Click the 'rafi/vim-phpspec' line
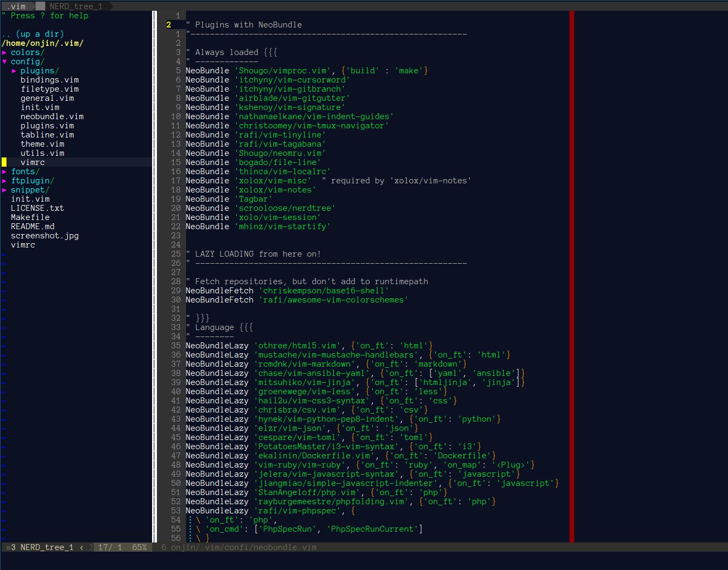This screenshot has width=728, height=570. pos(270,511)
